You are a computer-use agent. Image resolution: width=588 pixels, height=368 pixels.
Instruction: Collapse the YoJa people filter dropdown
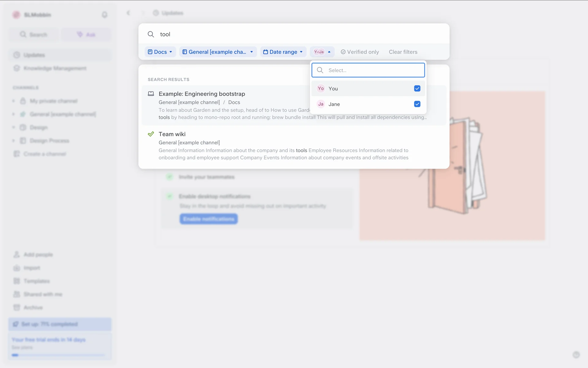tap(322, 52)
